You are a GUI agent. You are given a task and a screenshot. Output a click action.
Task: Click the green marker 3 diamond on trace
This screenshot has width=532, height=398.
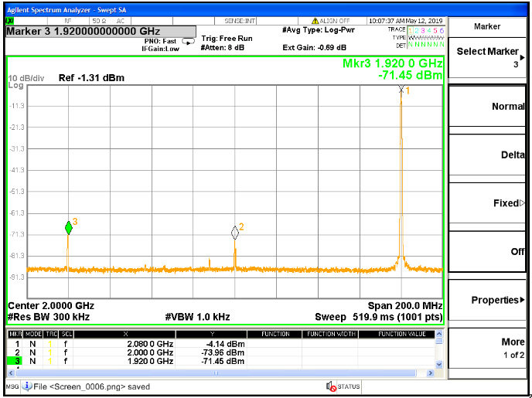(69, 227)
